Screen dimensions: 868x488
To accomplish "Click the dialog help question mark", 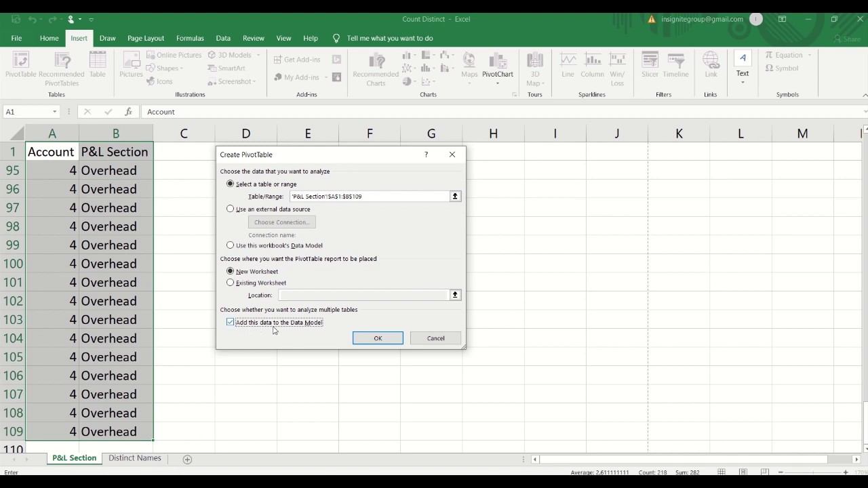I will 426,155.
